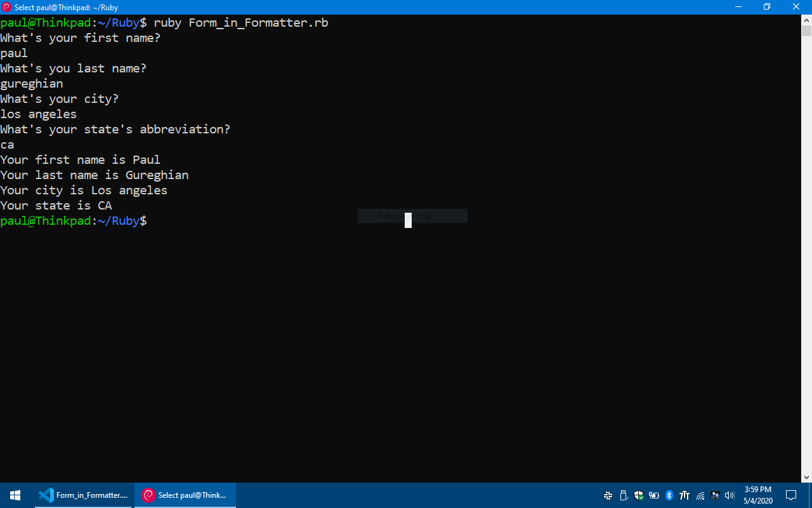
Task: Click the terminal scrollbar down arrow
Action: tap(806, 477)
